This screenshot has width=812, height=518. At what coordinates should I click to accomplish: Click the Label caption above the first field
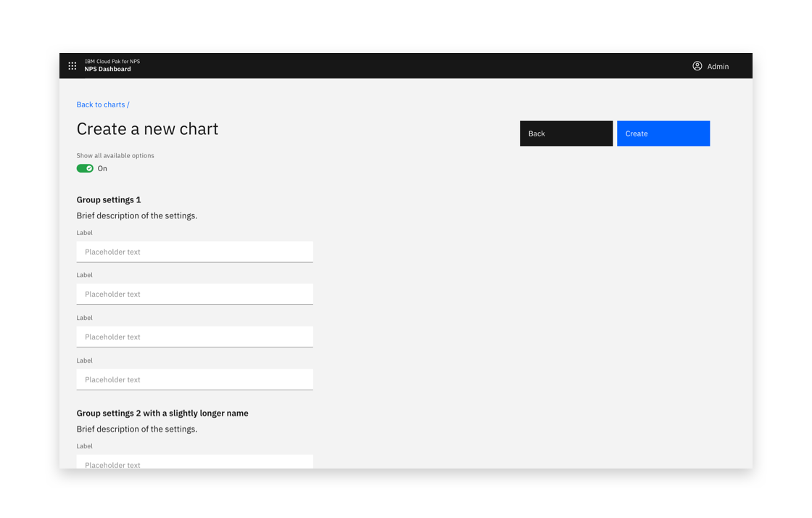(x=84, y=232)
